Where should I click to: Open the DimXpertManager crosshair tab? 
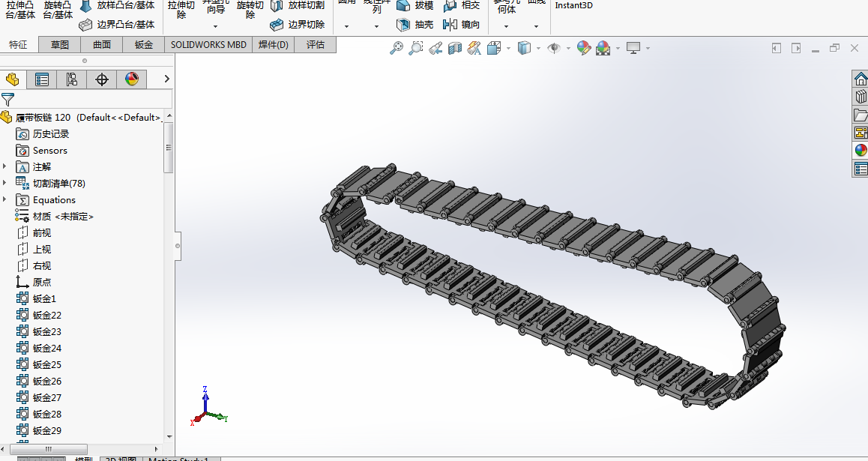click(x=102, y=79)
